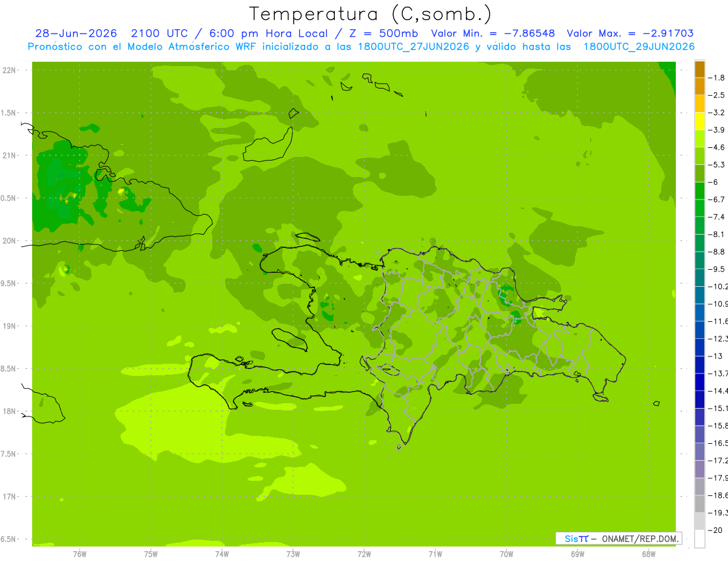Click the '72W' longitude label

click(x=364, y=554)
